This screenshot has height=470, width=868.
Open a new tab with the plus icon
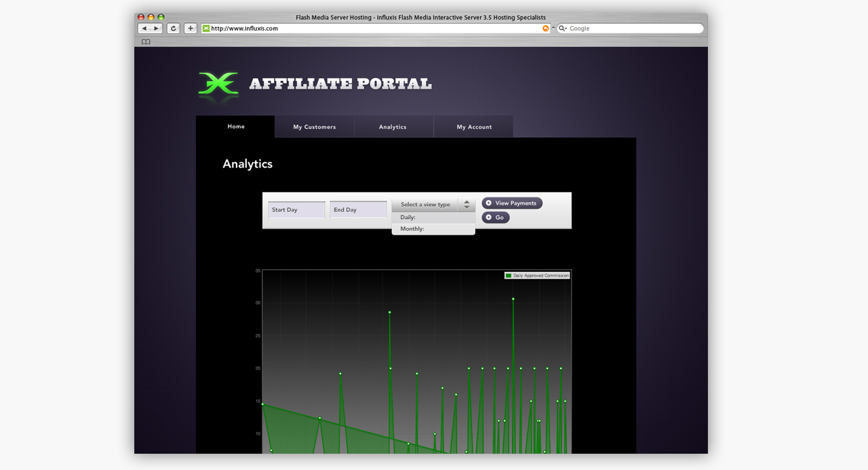pos(190,28)
